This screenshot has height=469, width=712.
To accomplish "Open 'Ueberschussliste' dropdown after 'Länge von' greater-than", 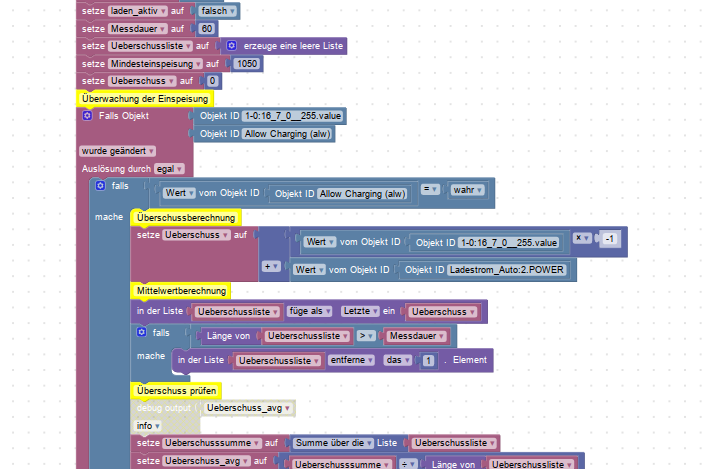I will pyautogui.click(x=307, y=336).
